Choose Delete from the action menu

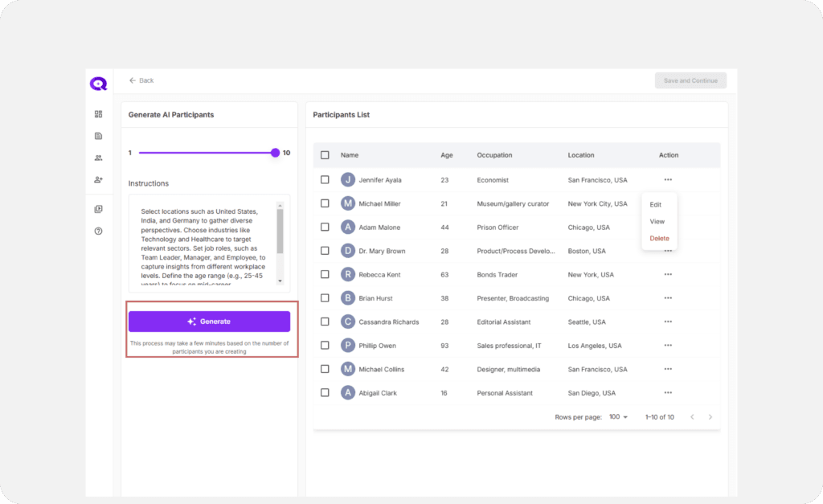tap(659, 239)
